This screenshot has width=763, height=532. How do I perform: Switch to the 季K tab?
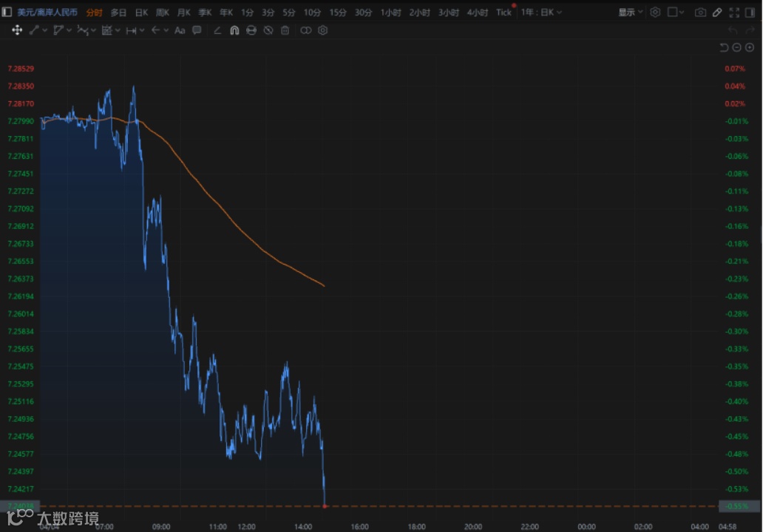pyautogui.click(x=205, y=12)
